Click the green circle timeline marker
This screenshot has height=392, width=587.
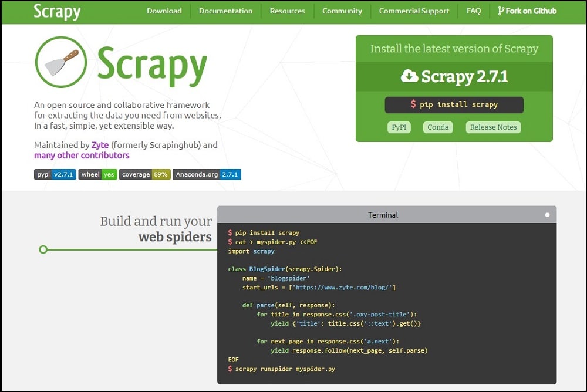[43, 249]
